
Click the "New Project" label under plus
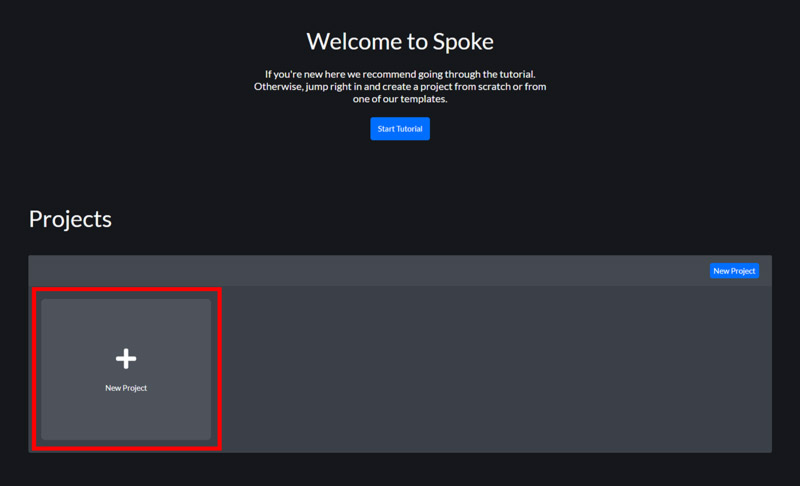click(126, 388)
